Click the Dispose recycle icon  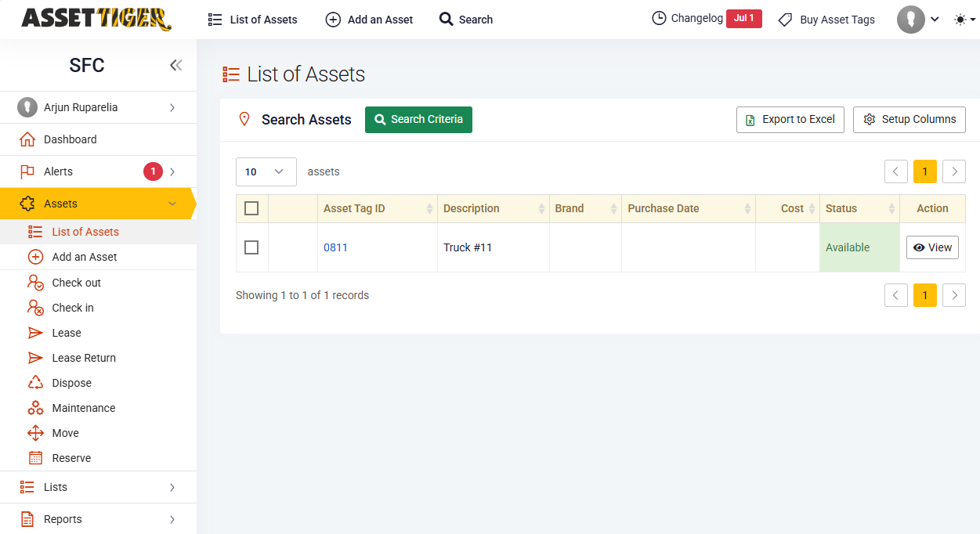pos(35,383)
